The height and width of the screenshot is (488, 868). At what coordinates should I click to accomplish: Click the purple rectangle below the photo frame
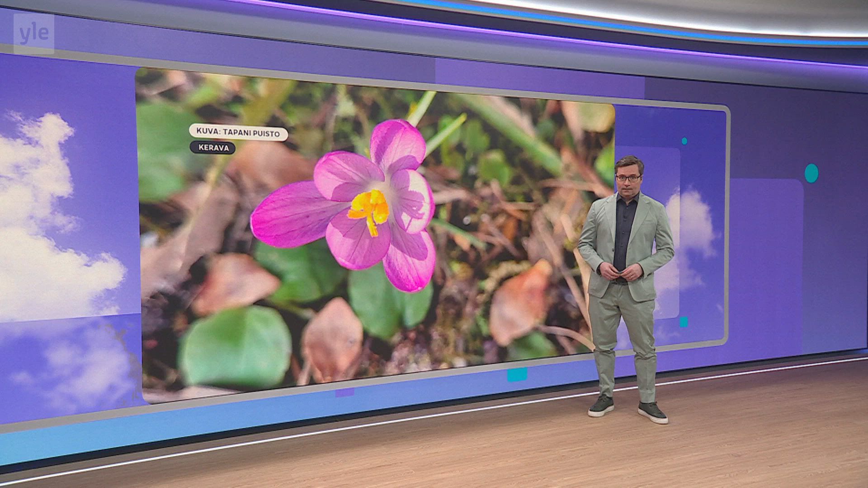(x=344, y=392)
